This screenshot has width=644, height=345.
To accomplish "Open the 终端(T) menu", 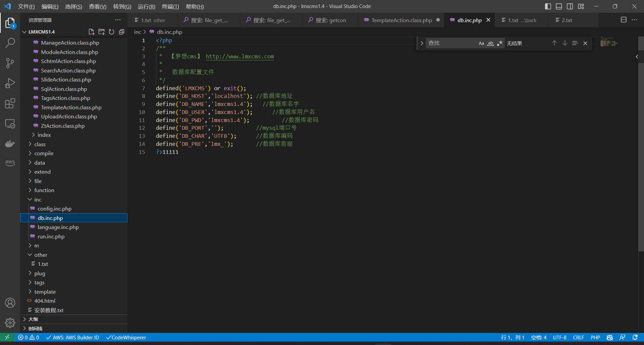I will [x=170, y=6].
